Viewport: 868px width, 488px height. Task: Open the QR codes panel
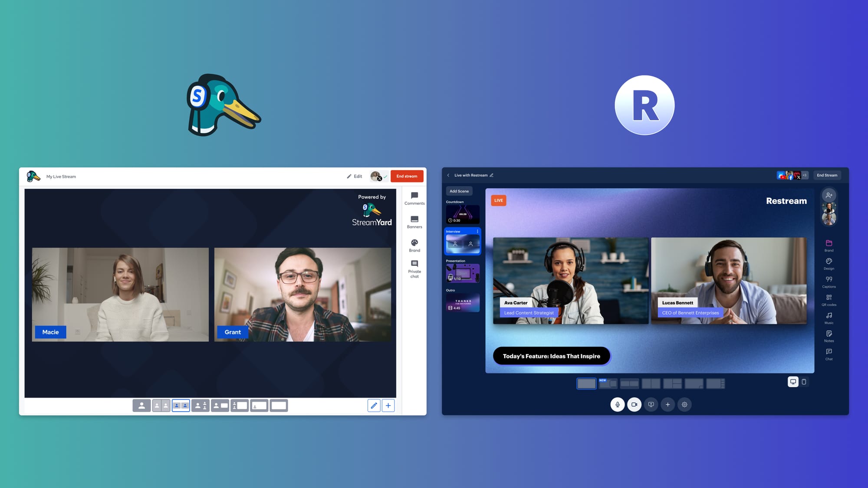pos(829,300)
